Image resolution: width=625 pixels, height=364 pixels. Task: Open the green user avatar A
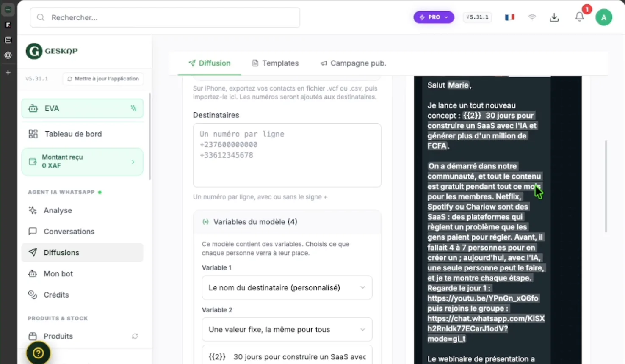[603, 17]
